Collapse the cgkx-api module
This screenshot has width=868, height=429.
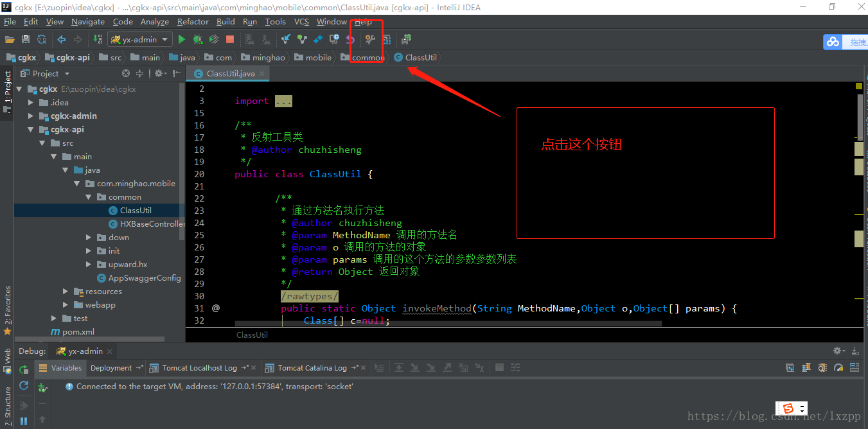point(31,130)
